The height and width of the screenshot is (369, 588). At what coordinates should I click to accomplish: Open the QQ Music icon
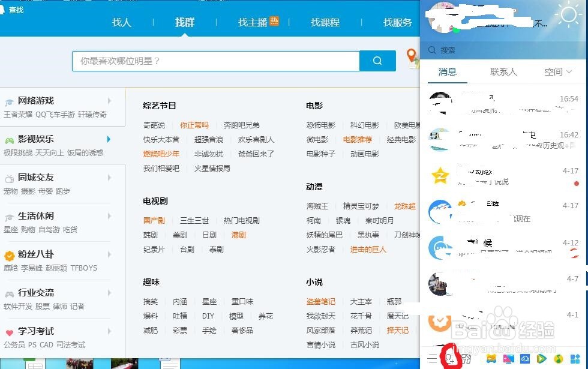click(559, 359)
